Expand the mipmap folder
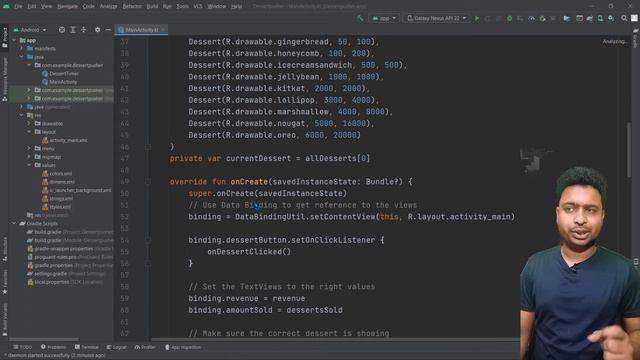 29,157
